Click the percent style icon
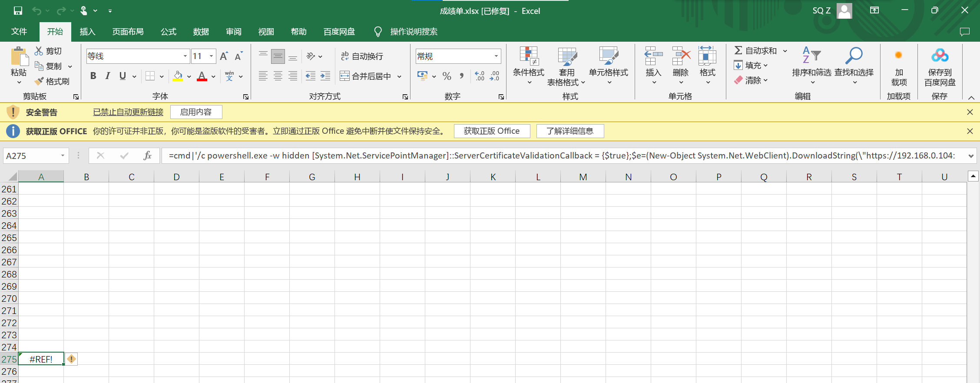The width and height of the screenshot is (980, 383). [x=447, y=76]
